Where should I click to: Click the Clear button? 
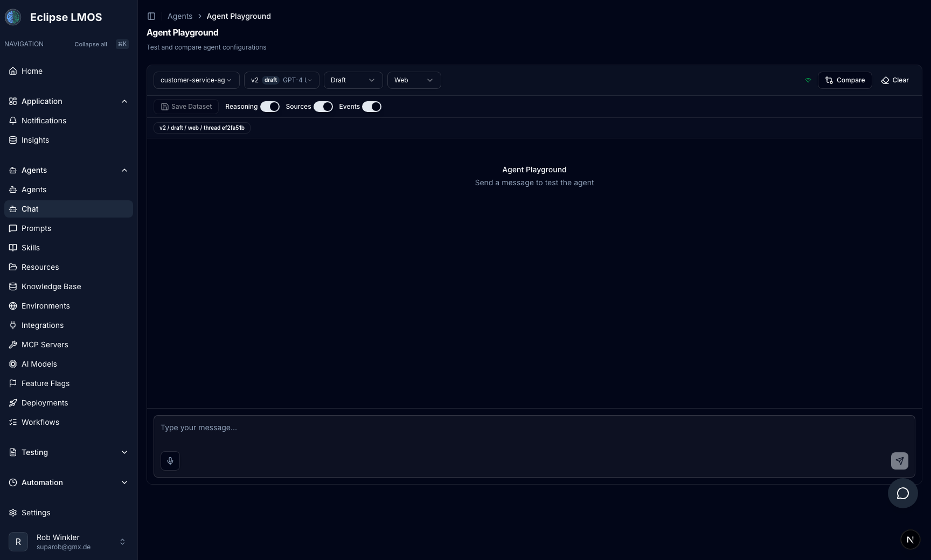pyautogui.click(x=895, y=80)
